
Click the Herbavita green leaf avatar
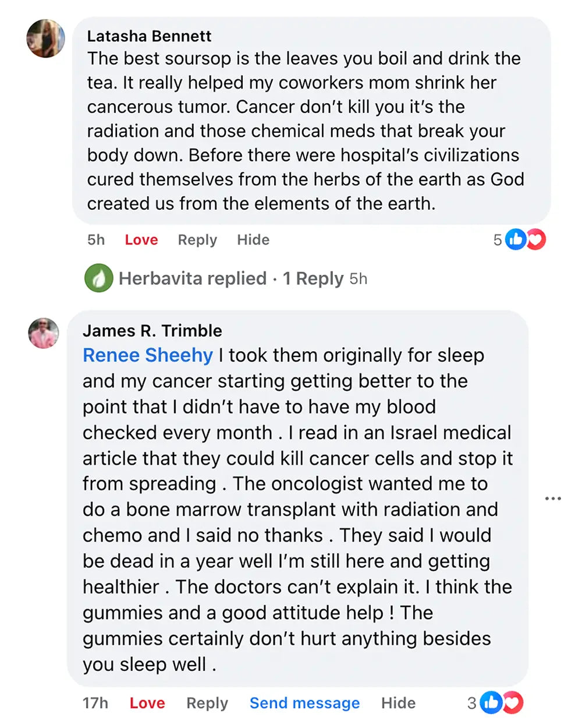(98, 278)
